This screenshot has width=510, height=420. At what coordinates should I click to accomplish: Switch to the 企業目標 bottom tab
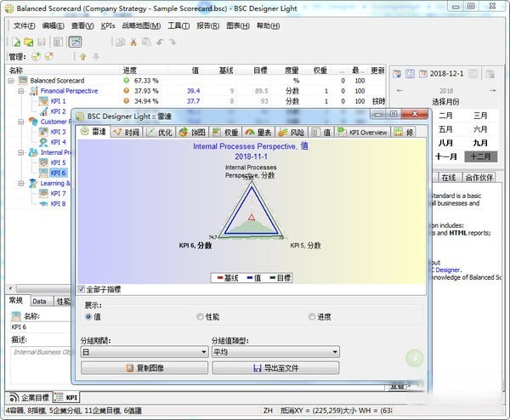pos(29,398)
